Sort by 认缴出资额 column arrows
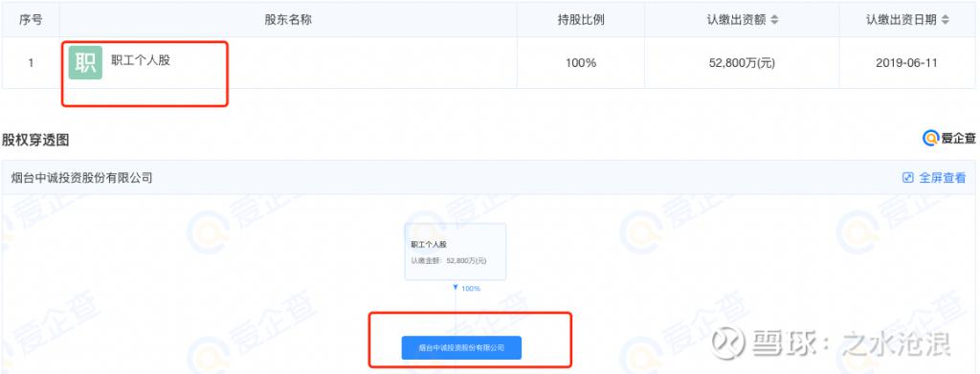Screen dimensions: 980x374 click(x=774, y=19)
